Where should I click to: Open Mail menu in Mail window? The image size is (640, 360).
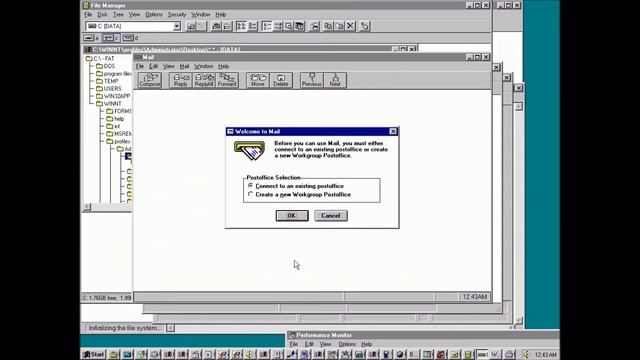pos(184,66)
